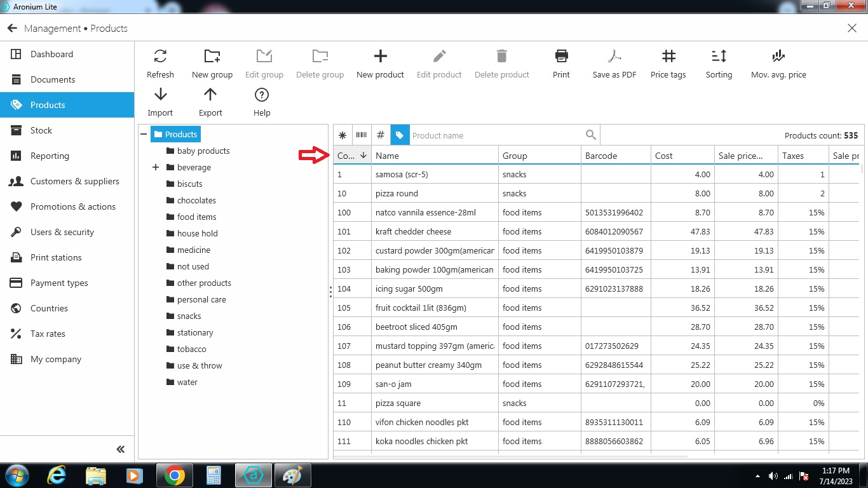Open Mov. avg. price tool
This screenshot has width=868, height=488.
pos(778,57)
